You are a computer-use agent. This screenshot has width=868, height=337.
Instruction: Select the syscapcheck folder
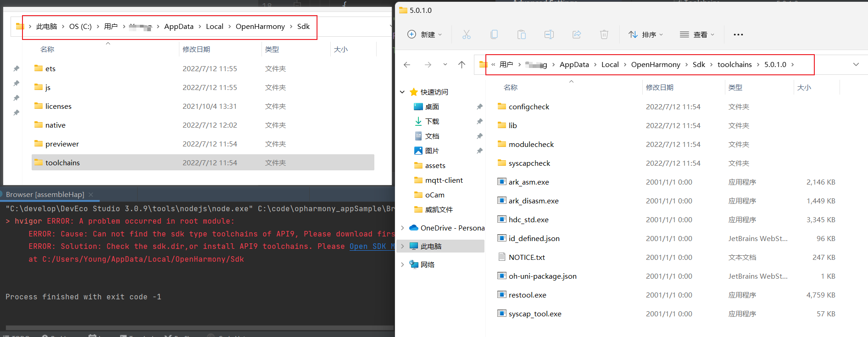tap(529, 163)
